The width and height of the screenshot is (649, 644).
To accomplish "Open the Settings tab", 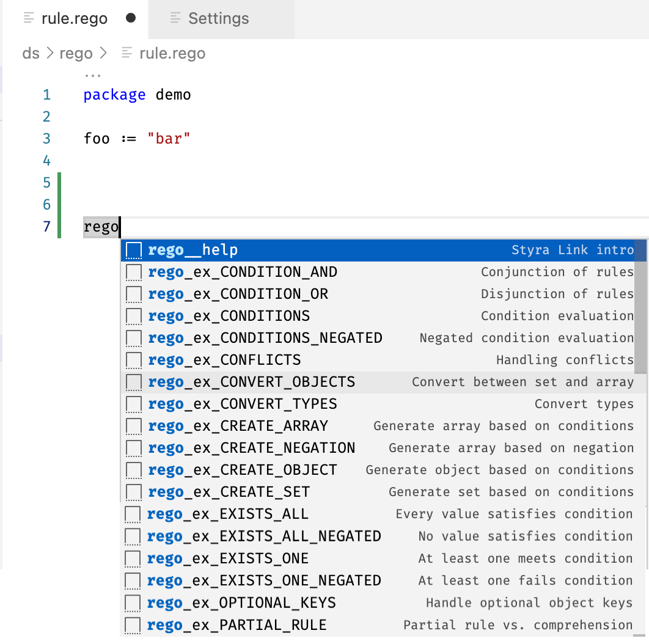I will 221,18.
